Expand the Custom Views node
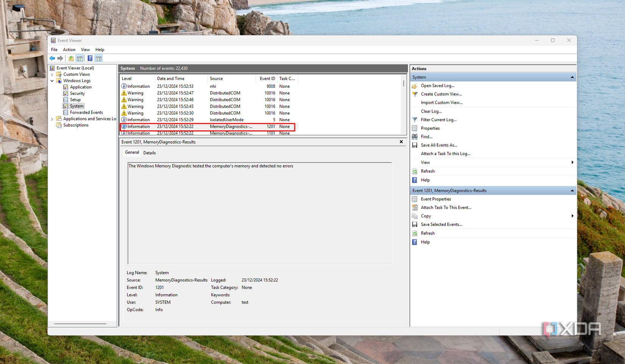Screen dimensions: 625x364 [x=52, y=74]
